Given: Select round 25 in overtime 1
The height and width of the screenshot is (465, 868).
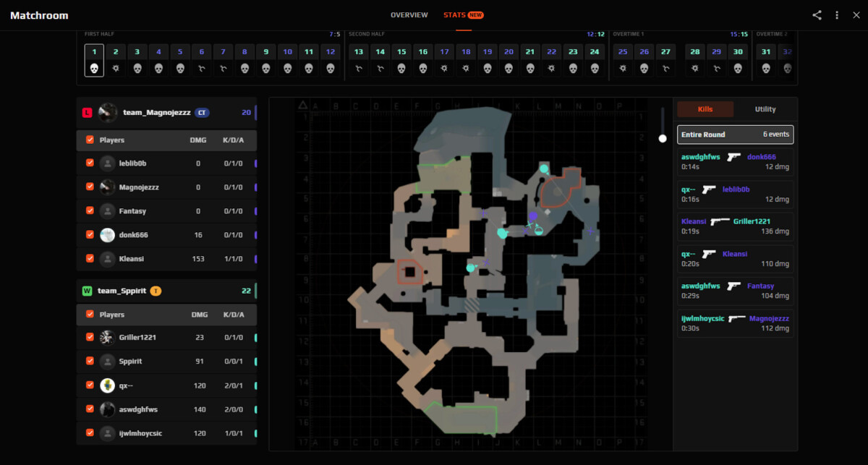Looking at the screenshot, I should tap(622, 52).
